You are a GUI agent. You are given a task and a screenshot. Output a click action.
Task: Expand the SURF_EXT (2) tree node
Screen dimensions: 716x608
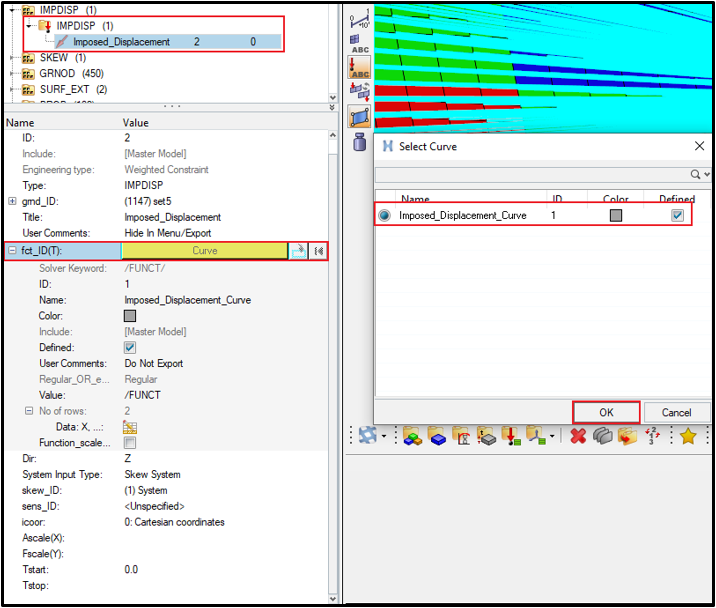pyautogui.click(x=12, y=90)
